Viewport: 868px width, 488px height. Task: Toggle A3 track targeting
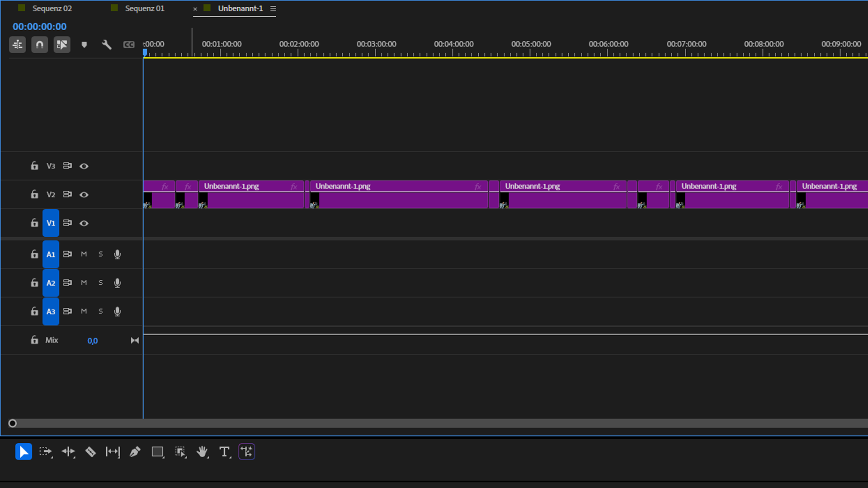[x=51, y=311]
